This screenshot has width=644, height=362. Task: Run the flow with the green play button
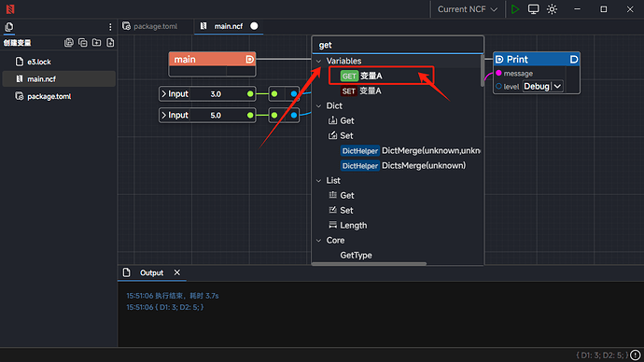pyautogui.click(x=514, y=9)
